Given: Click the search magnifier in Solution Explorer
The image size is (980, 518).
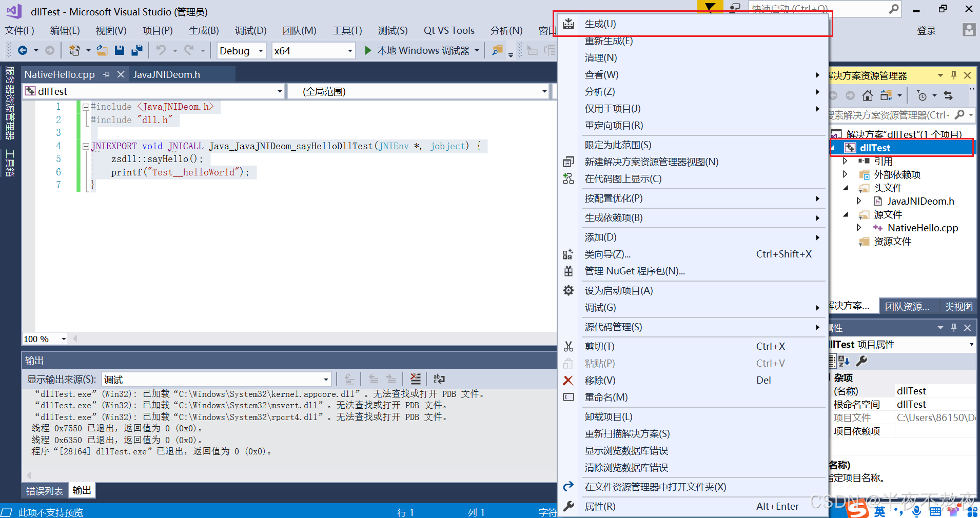Looking at the screenshot, I should [x=960, y=115].
